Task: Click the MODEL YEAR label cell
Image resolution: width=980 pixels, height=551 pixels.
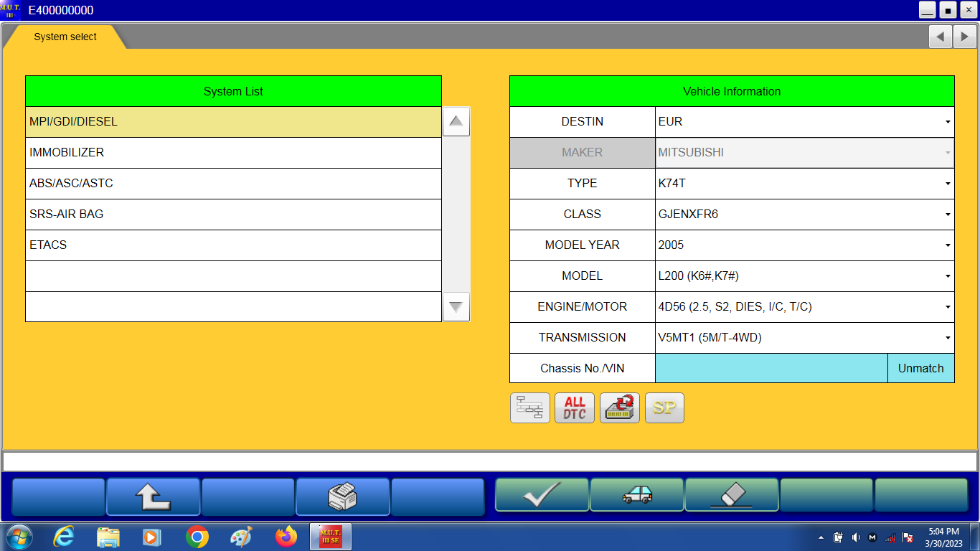Action: coord(583,245)
